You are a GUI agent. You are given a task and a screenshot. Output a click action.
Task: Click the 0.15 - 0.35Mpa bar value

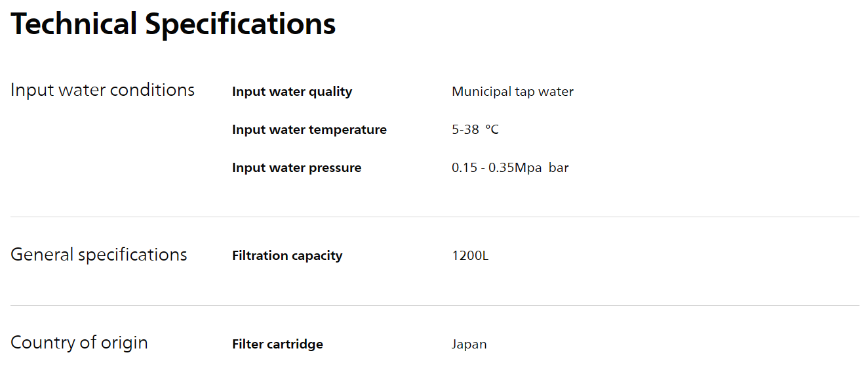510,168
